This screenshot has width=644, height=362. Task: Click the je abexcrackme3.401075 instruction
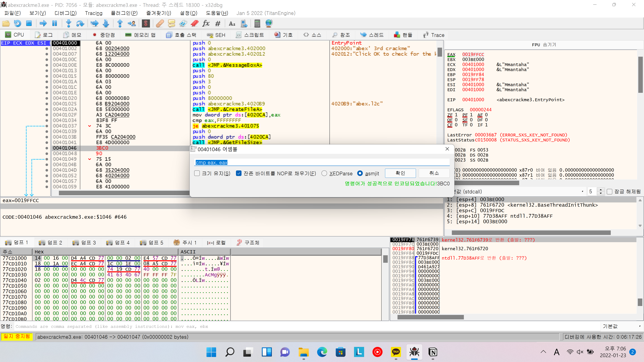click(226, 126)
